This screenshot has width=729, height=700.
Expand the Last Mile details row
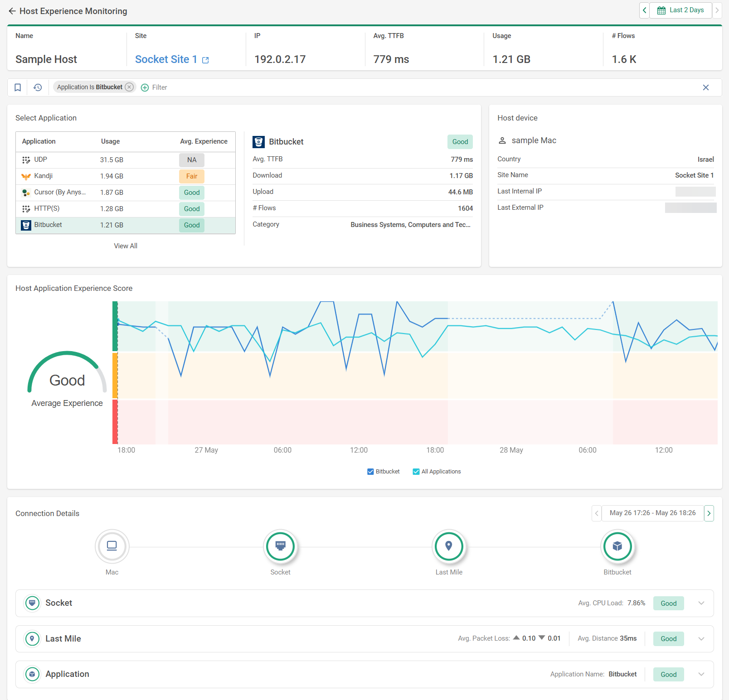[x=701, y=638]
